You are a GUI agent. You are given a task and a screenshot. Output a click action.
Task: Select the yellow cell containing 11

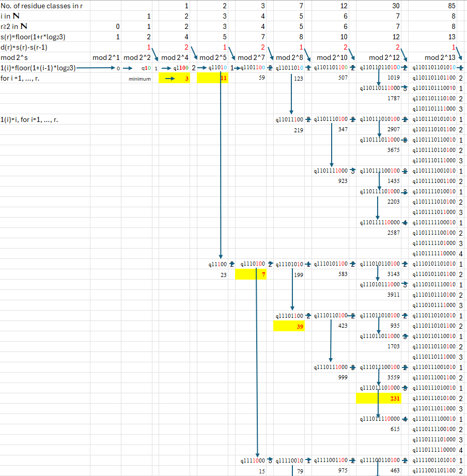[212, 78]
